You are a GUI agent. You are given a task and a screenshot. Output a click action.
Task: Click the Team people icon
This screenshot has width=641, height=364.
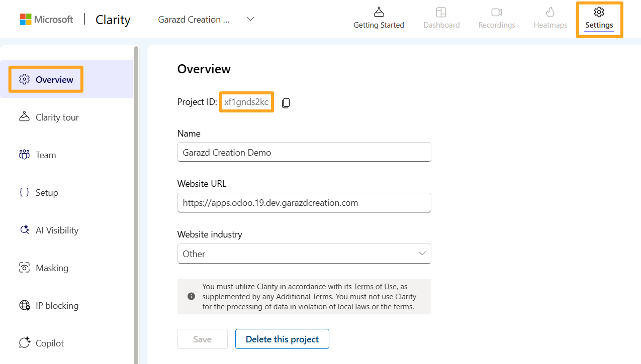[24, 155]
